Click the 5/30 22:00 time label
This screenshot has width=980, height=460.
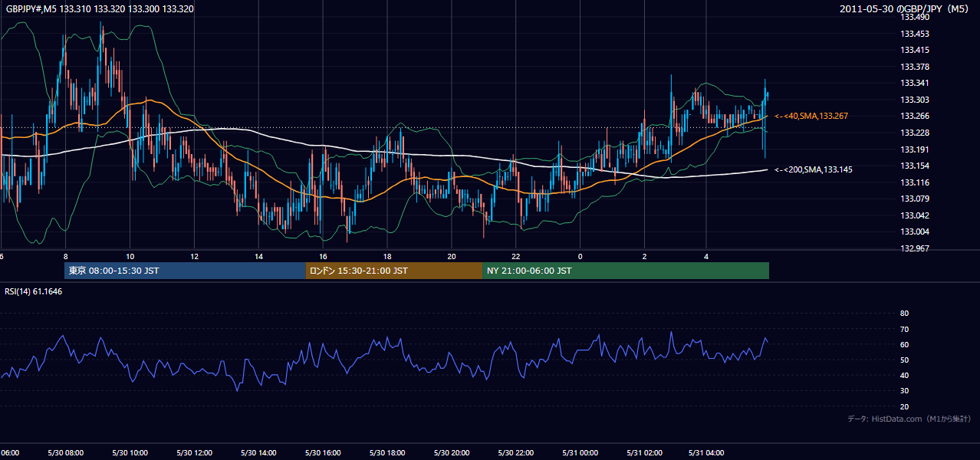click(x=516, y=453)
